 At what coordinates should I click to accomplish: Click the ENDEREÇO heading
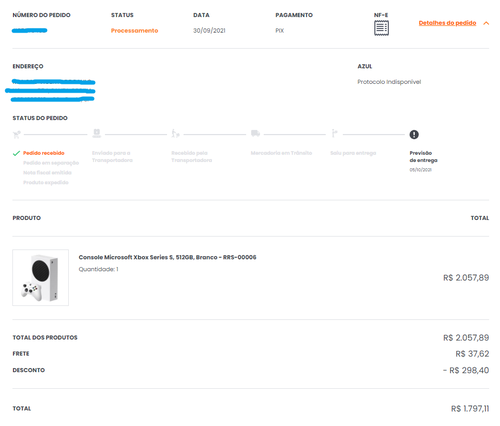28,66
